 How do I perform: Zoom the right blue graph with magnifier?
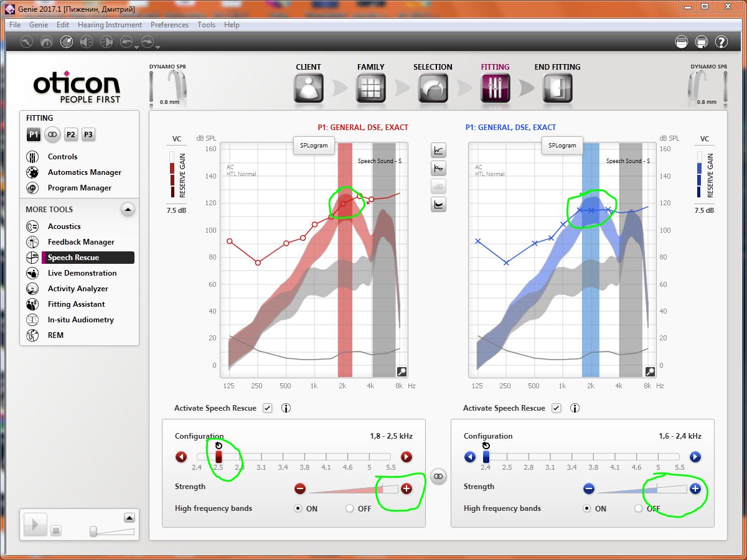coord(650,371)
